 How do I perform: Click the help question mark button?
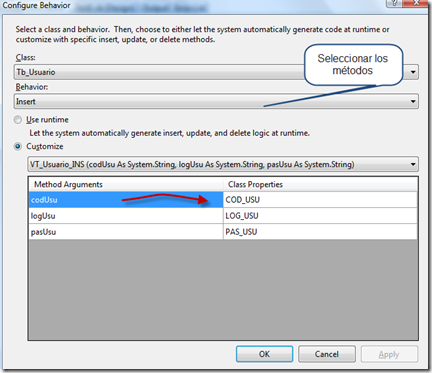[395, 3]
